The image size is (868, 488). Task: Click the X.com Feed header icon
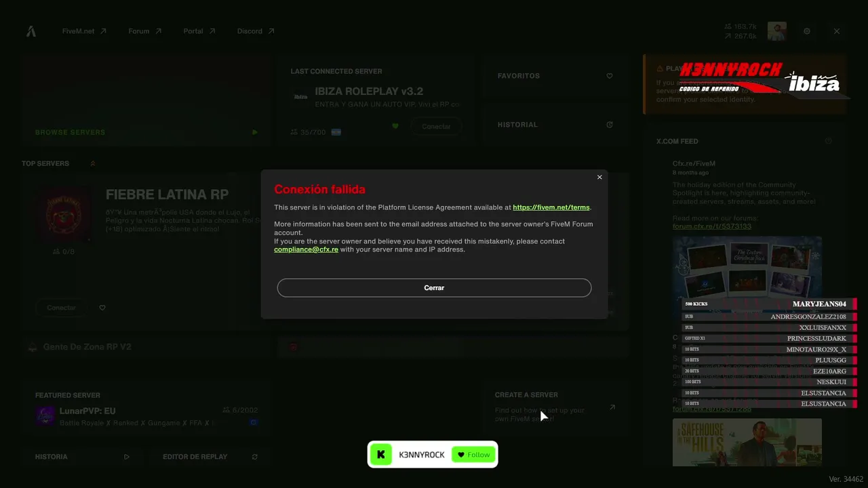(x=829, y=141)
